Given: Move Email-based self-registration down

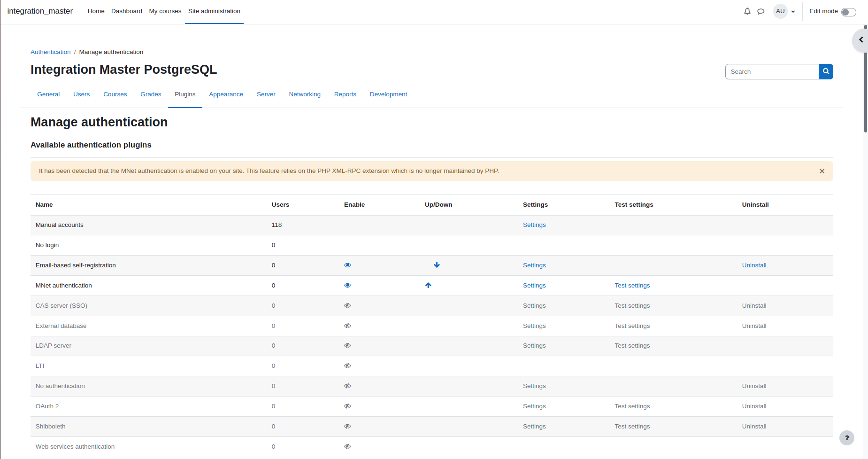Looking at the screenshot, I should tap(437, 265).
